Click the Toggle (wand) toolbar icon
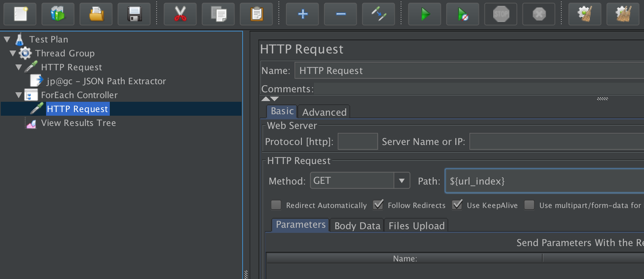 tap(378, 14)
